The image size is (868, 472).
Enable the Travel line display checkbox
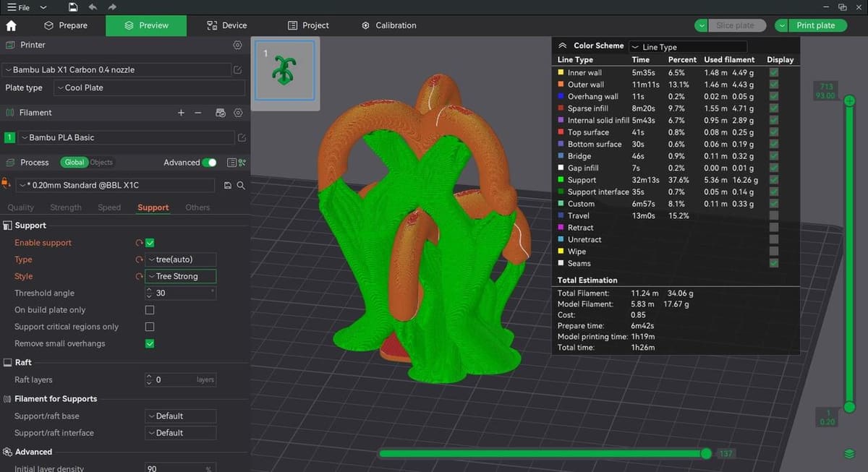pos(774,215)
